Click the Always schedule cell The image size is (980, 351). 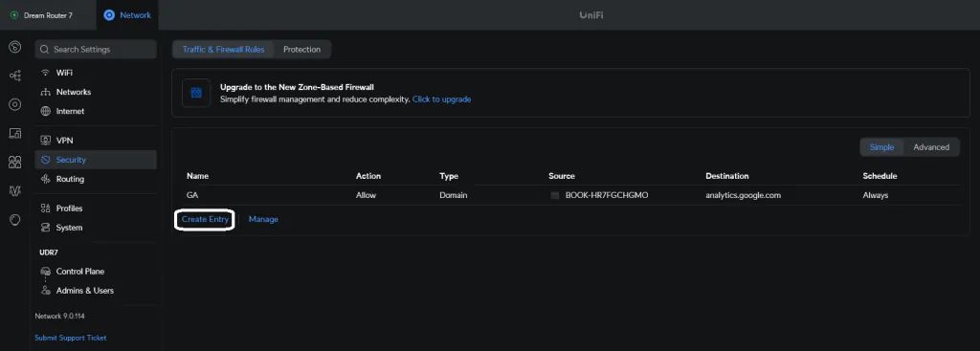[x=875, y=195]
